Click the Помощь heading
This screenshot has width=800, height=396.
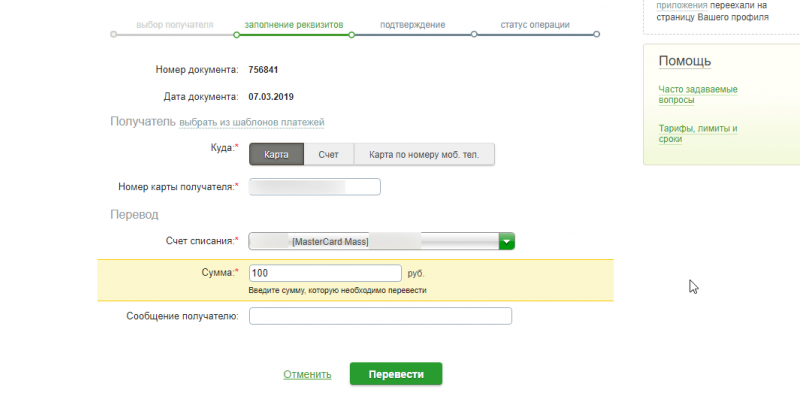click(x=685, y=61)
